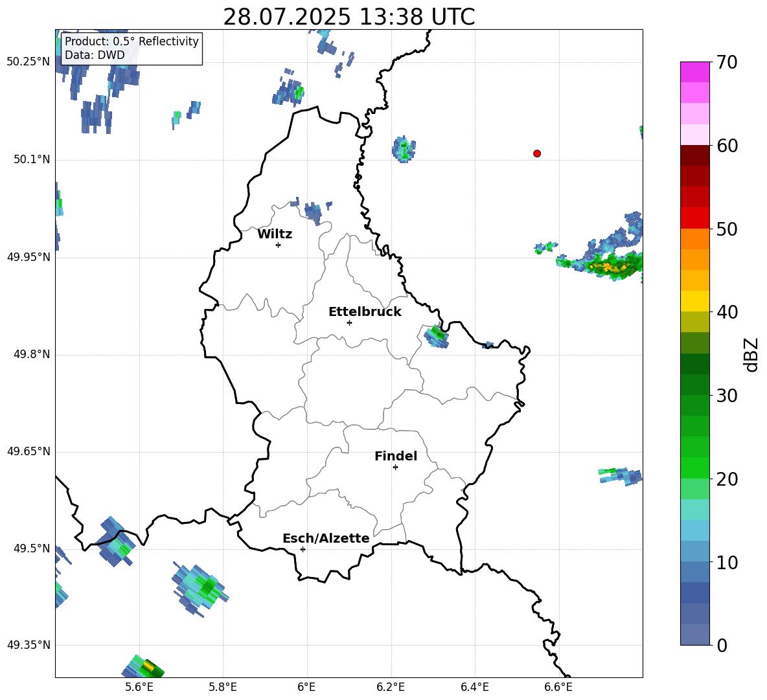The image size is (767, 700).
Task: Click the radar echo east of Ettelbruck
Action: [437, 337]
